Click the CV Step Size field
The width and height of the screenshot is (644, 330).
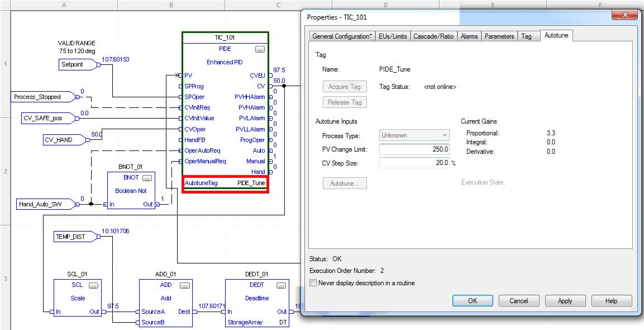[x=414, y=163]
